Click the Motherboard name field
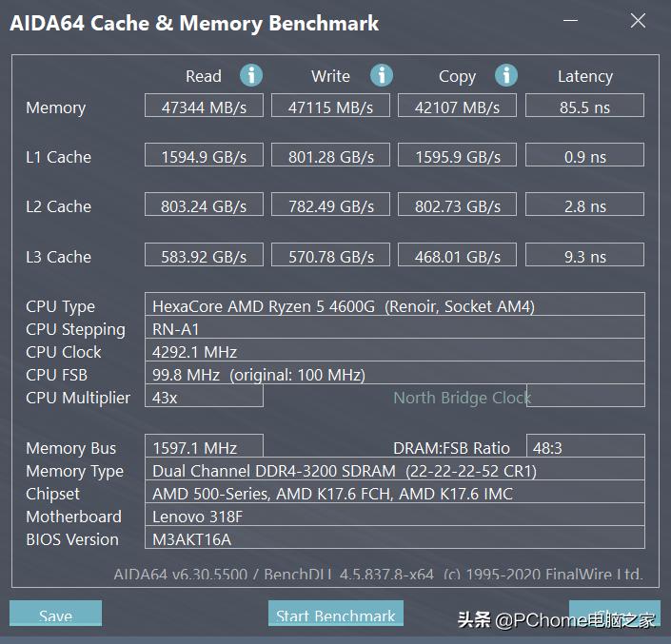 (x=394, y=517)
